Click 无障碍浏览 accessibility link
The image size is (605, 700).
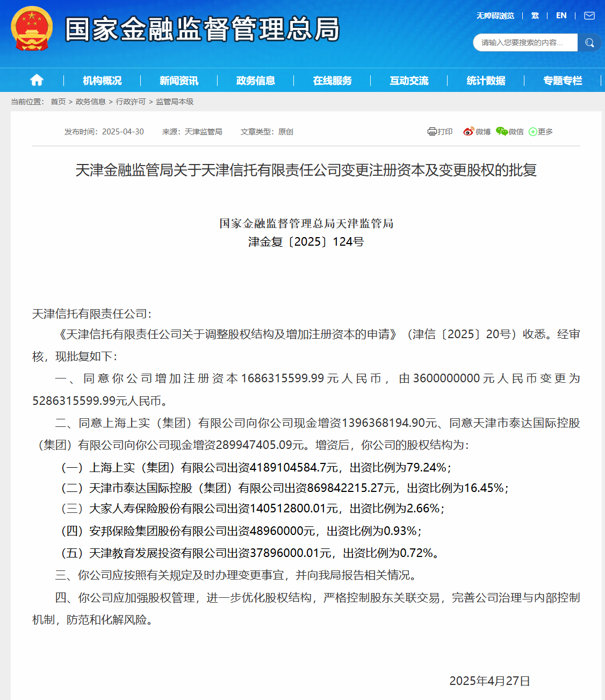(x=495, y=16)
